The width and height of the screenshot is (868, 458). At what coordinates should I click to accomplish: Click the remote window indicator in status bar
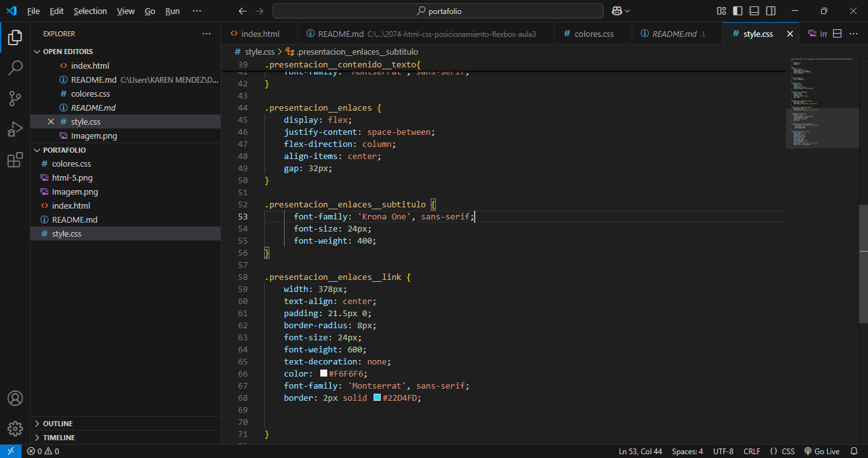click(x=11, y=451)
